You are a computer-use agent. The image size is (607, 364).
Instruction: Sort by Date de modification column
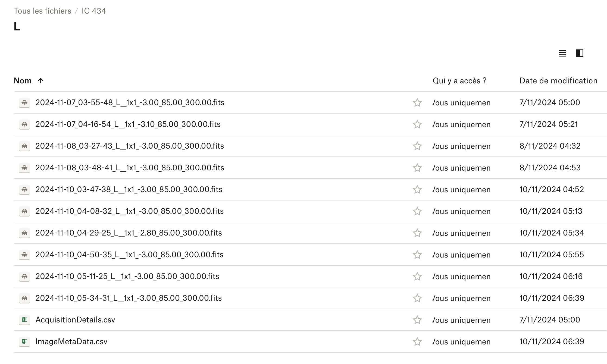(558, 81)
